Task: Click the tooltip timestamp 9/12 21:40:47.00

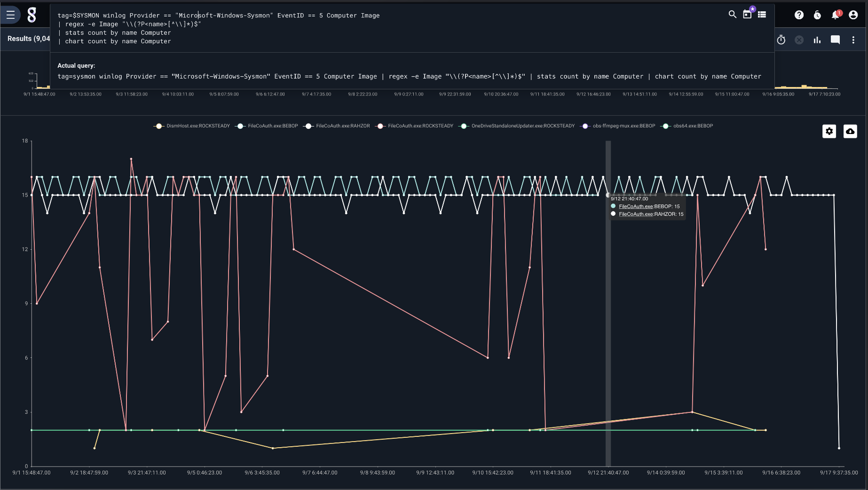Action: coord(629,199)
